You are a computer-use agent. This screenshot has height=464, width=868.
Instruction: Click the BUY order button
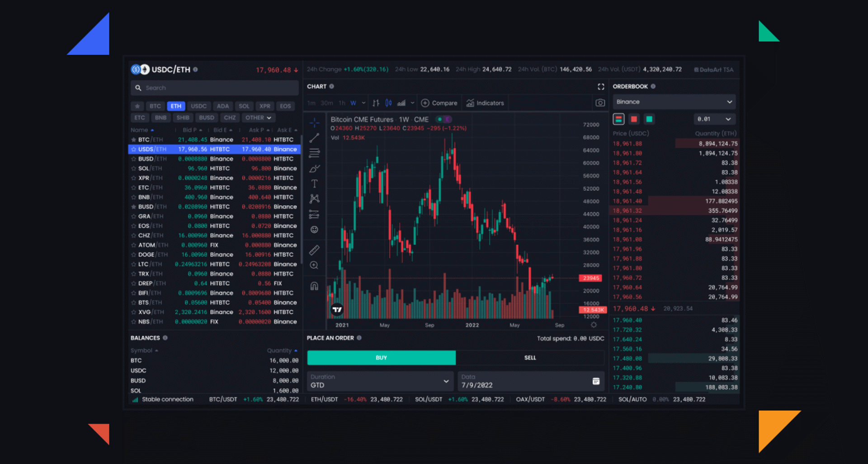pos(381,357)
